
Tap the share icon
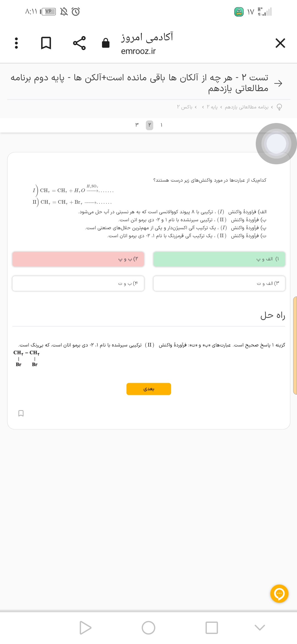[x=79, y=43]
